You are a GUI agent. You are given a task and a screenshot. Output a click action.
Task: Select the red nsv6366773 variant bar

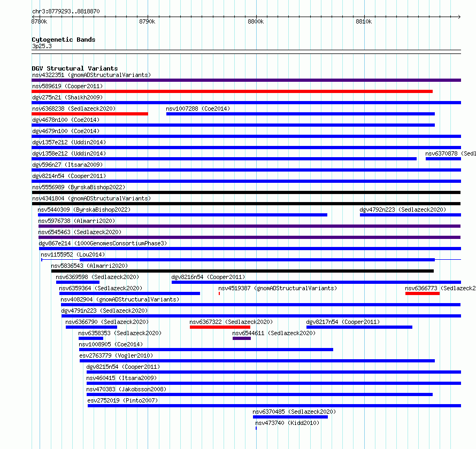pyautogui.click(x=423, y=293)
